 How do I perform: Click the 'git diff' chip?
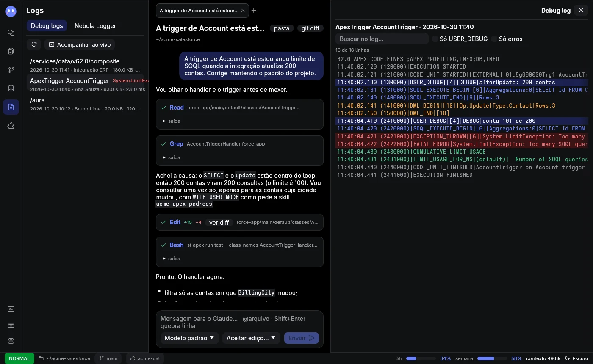tap(310, 28)
